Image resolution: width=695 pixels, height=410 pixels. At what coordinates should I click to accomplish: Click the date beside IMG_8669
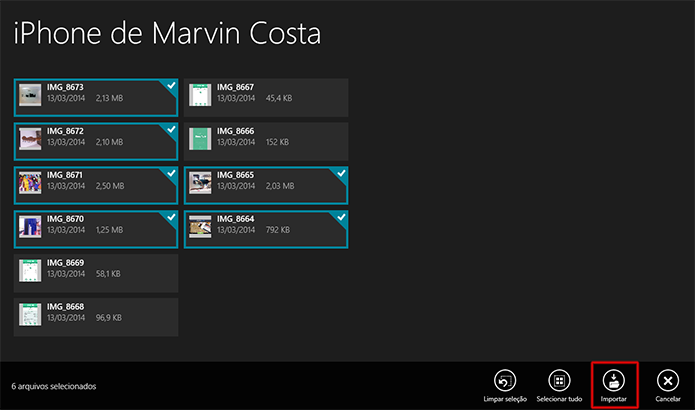[66, 274]
